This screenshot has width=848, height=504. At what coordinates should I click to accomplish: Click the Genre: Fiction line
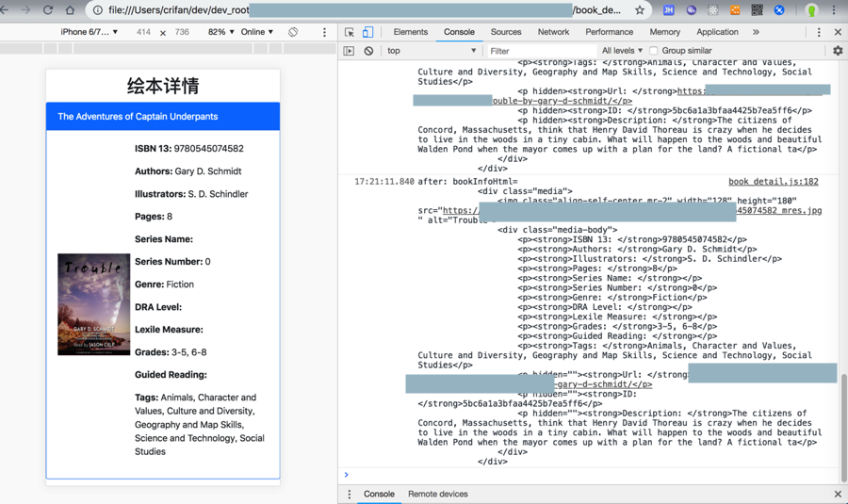[164, 284]
